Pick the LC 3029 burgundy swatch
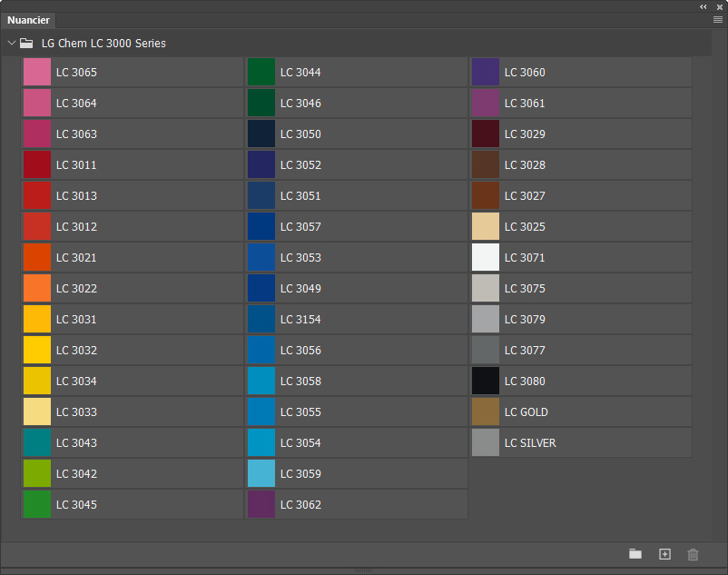This screenshot has height=575, width=728. tap(486, 134)
